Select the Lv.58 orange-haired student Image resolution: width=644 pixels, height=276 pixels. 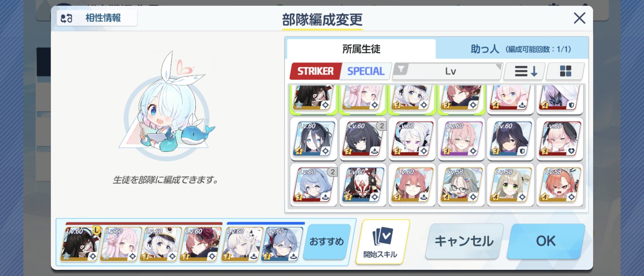pyautogui.click(x=560, y=185)
